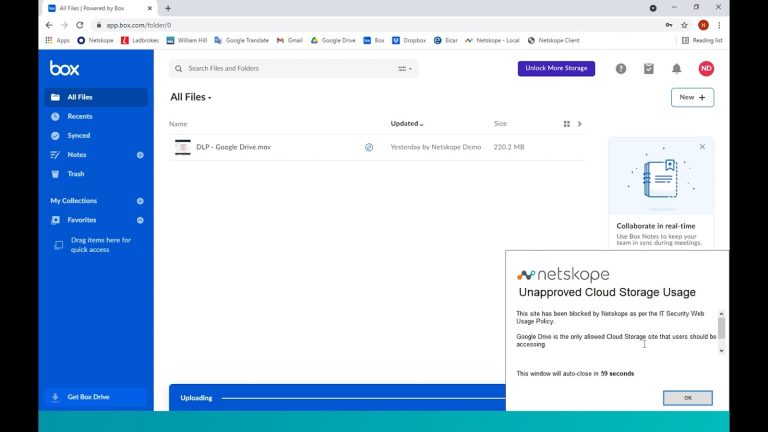
Task: Open the ND account avatar menu
Action: click(x=706, y=69)
